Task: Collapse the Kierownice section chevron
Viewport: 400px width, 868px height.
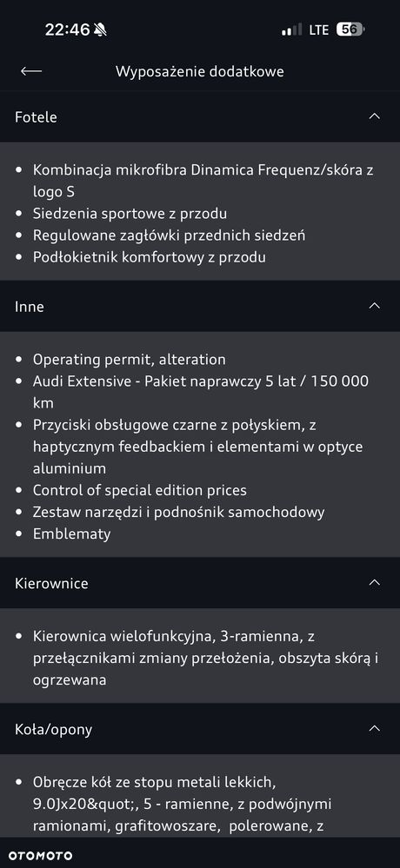Action: click(x=375, y=582)
